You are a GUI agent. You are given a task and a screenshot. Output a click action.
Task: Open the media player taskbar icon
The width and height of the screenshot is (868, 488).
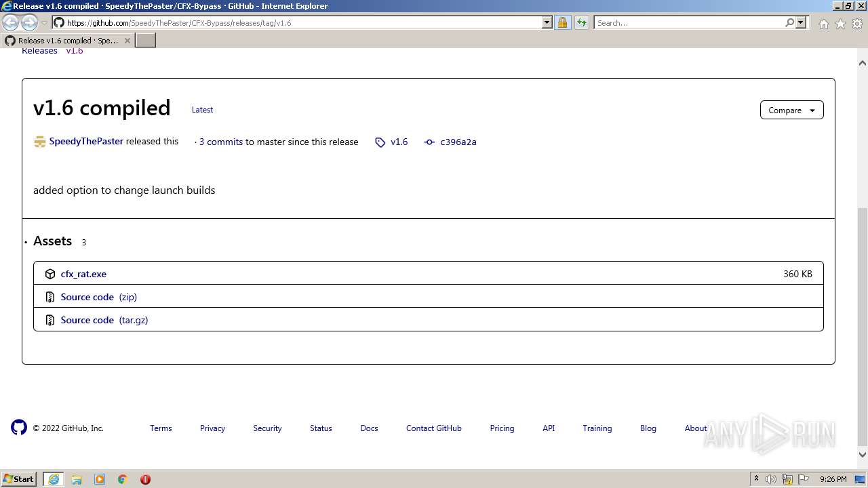[100, 479]
